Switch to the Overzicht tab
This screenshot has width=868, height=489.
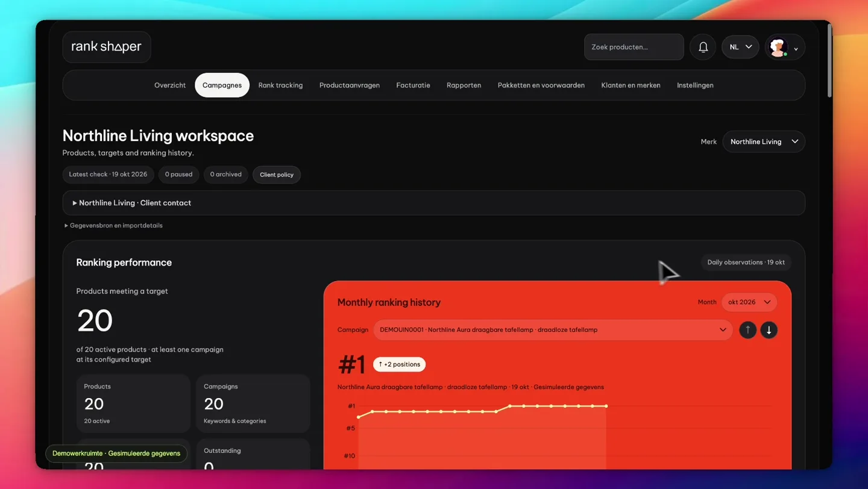click(170, 85)
